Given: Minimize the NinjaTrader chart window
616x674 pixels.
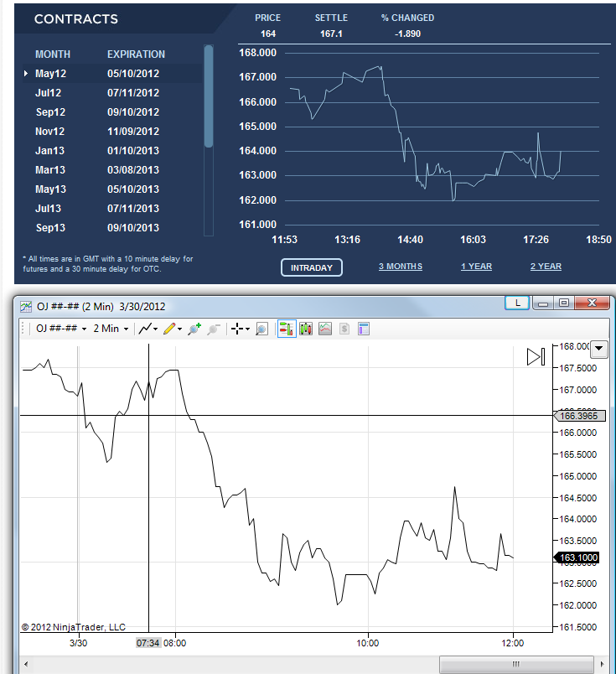Looking at the screenshot, I should 543,303.
